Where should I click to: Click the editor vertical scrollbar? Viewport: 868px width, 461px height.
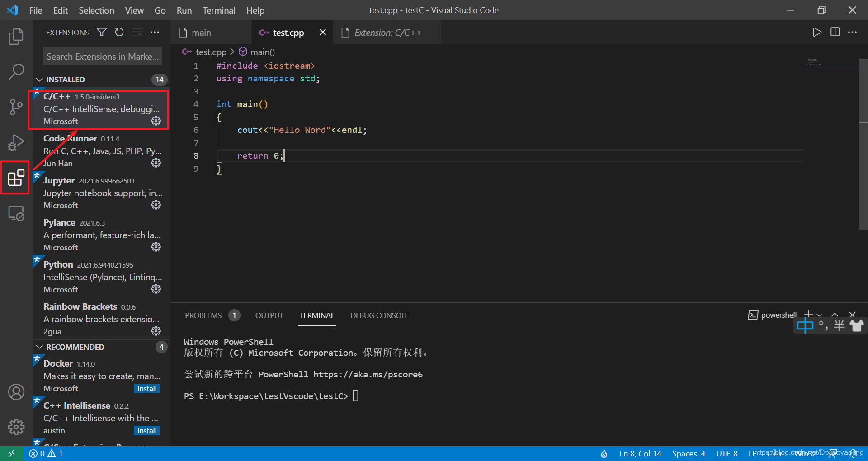pos(863,145)
